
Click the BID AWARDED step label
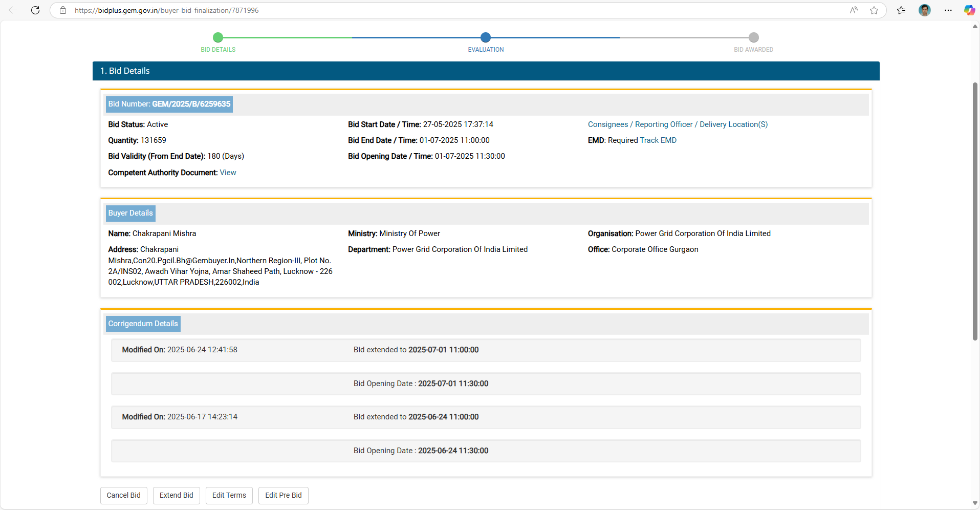click(754, 50)
